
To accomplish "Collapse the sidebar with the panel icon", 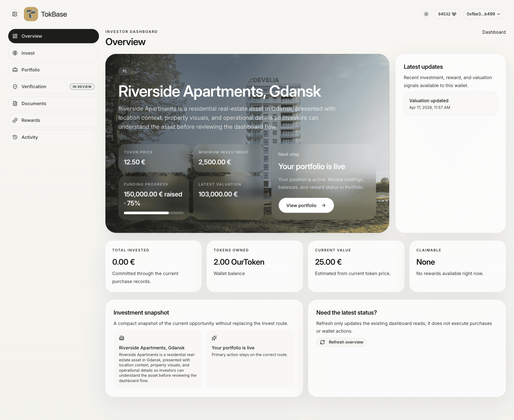I will tap(15, 14).
